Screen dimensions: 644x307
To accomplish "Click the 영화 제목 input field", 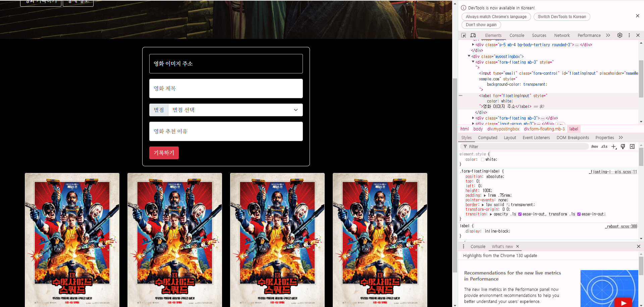I will point(226,88).
